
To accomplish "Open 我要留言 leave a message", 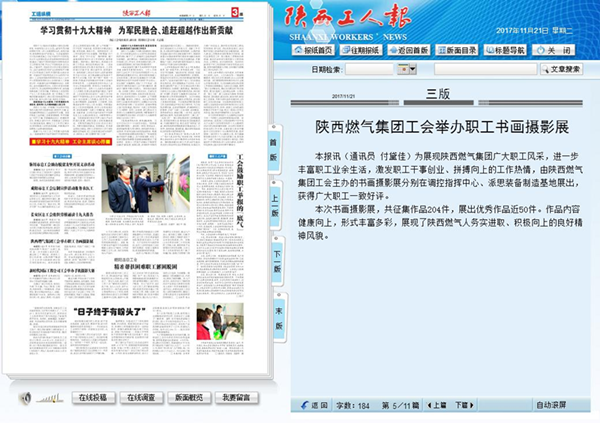I will pos(236,398).
